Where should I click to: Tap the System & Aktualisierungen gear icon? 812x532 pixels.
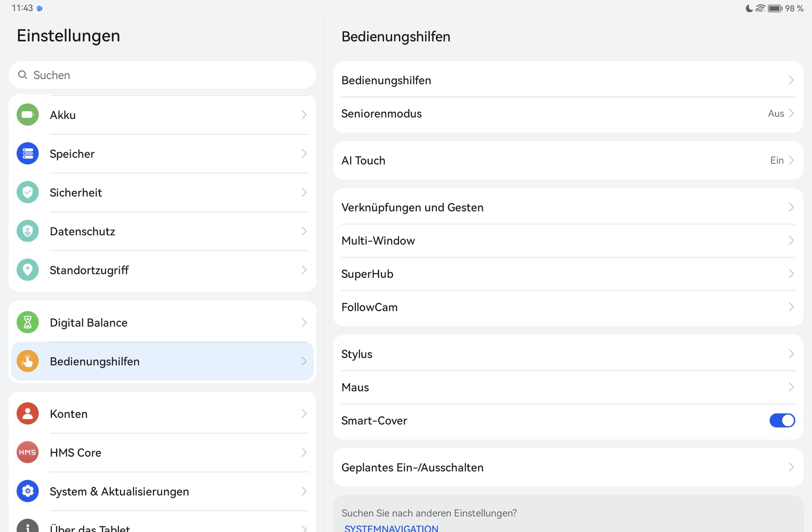click(x=27, y=491)
